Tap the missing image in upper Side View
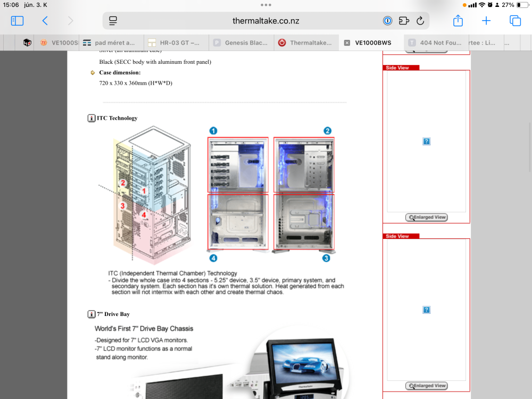The width and height of the screenshot is (532, 399). (426, 141)
